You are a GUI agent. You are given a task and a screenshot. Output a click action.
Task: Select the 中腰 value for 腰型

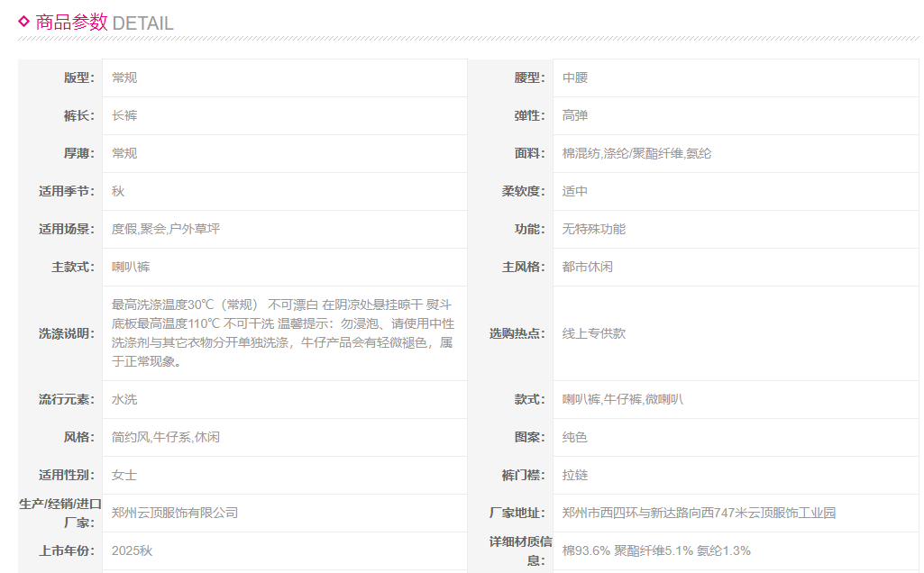(x=575, y=77)
